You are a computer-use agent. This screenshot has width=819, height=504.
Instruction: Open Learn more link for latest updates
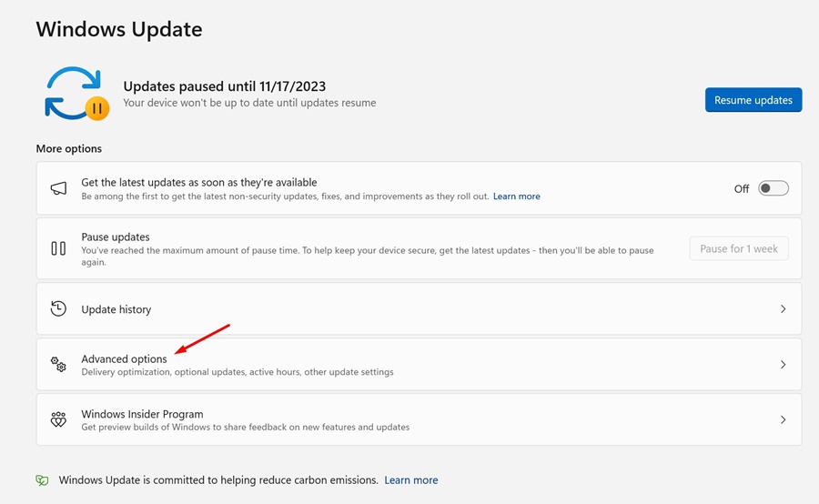pos(516,197)
